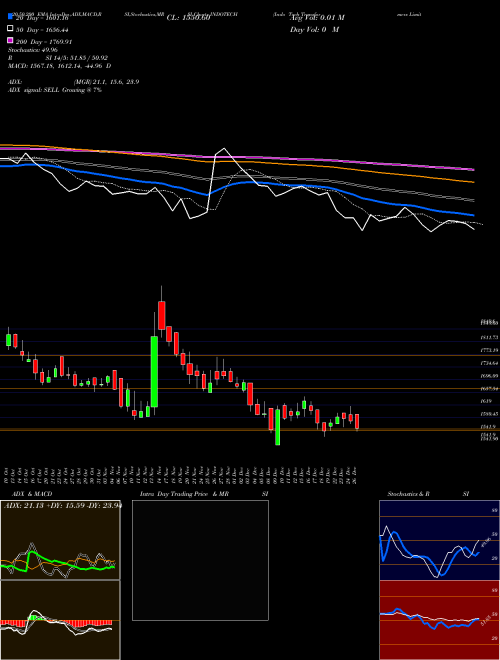
Task: Click the MACD histogram chart with red bars
Action: [60, 620]
